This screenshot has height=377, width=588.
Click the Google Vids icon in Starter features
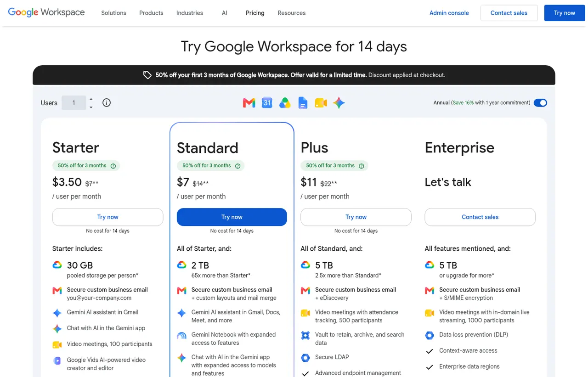(x=57, y=360)
